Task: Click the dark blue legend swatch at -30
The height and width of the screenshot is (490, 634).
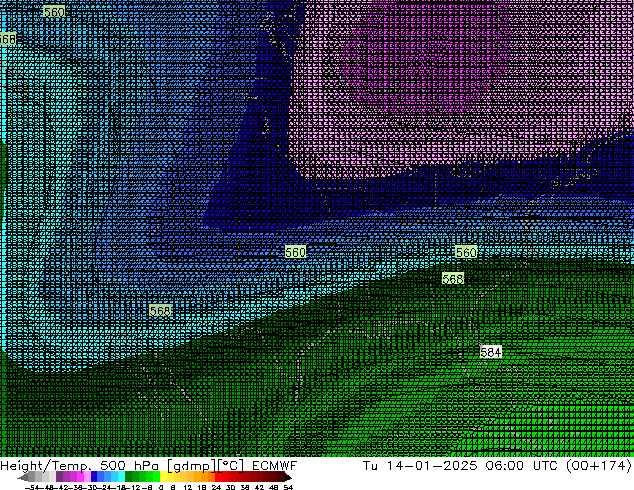Action: click(x=94, y=477)
